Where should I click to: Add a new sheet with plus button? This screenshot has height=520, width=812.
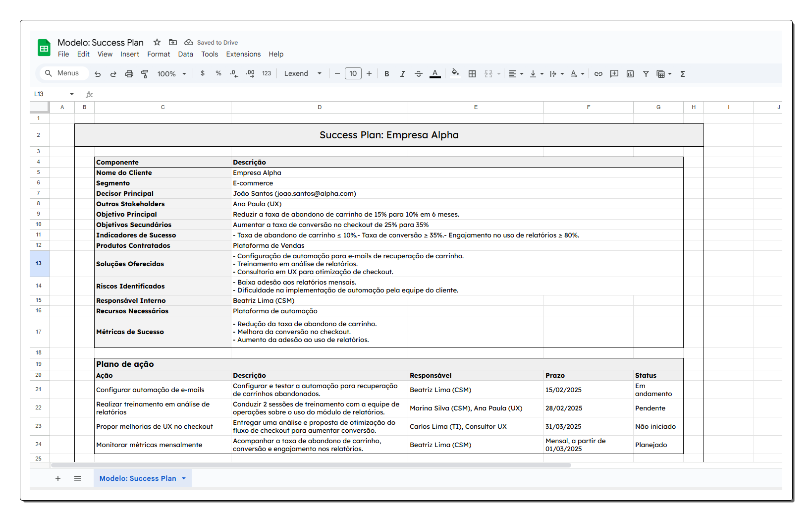pyautogui.click(x=58, y=478)
